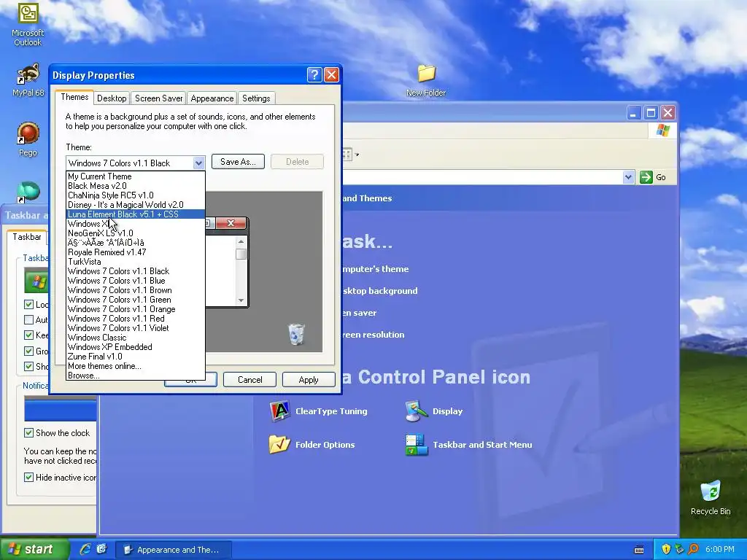Click the preview window scrollbar down arrow
Screen dimensions: 747x560
pos(241,300)
